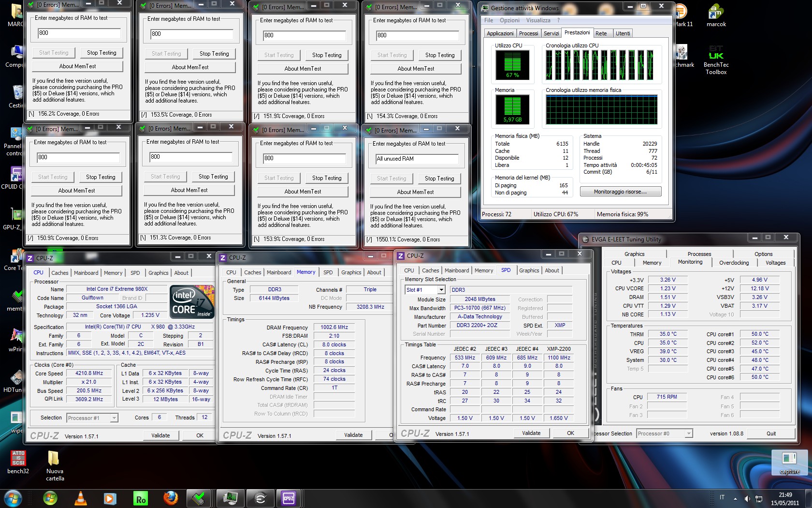Open the Nuova cartella folder on the desktop
812x508 pixels.
tap(55, 465)
